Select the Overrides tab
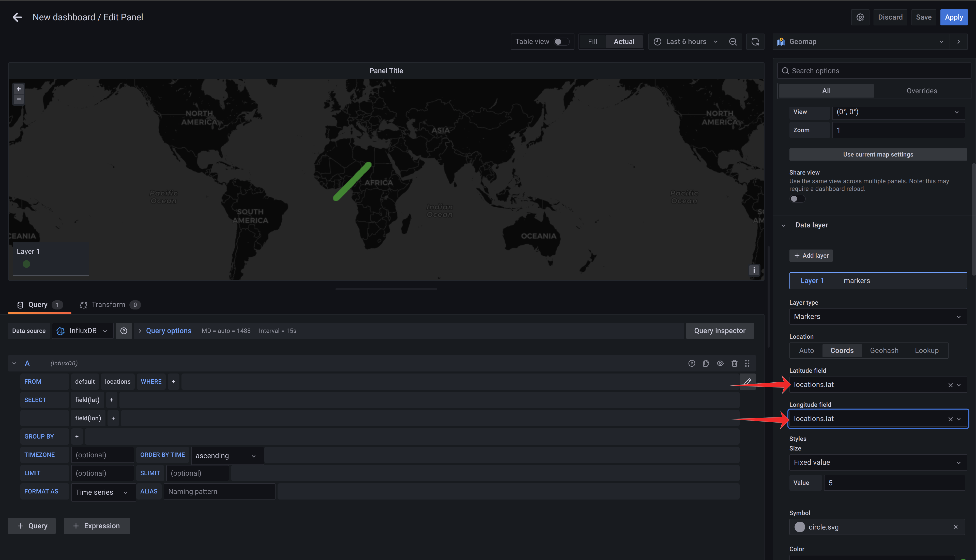The image size is (976, 560). click(922, 90)
